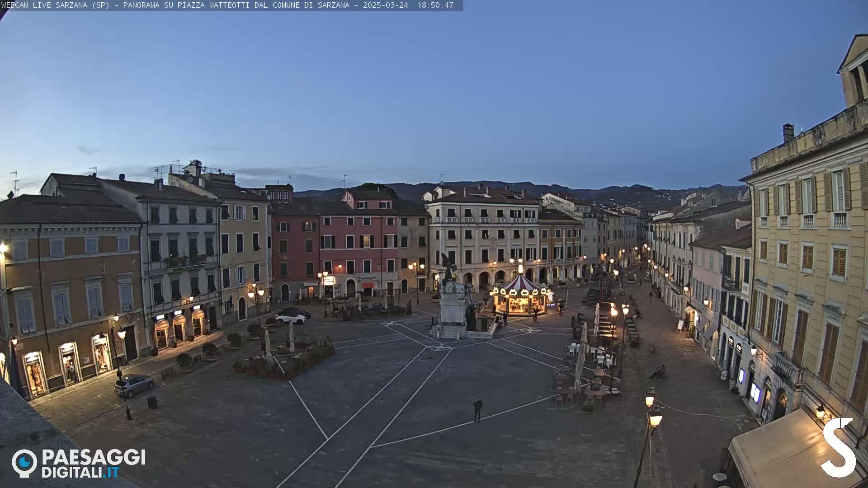This screenshot has height=488, width=868.
Task: Click the date stamp "2025-03-24"
Action: (x=386, y=5)
